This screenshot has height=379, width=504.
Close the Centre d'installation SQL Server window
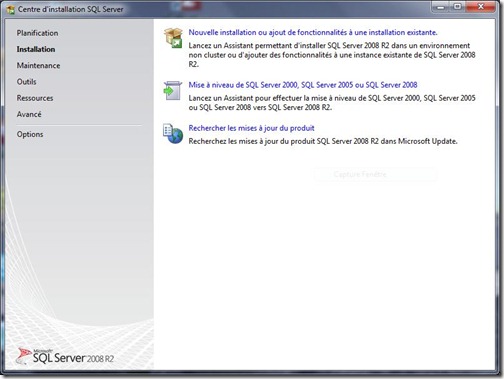(481, 7)
